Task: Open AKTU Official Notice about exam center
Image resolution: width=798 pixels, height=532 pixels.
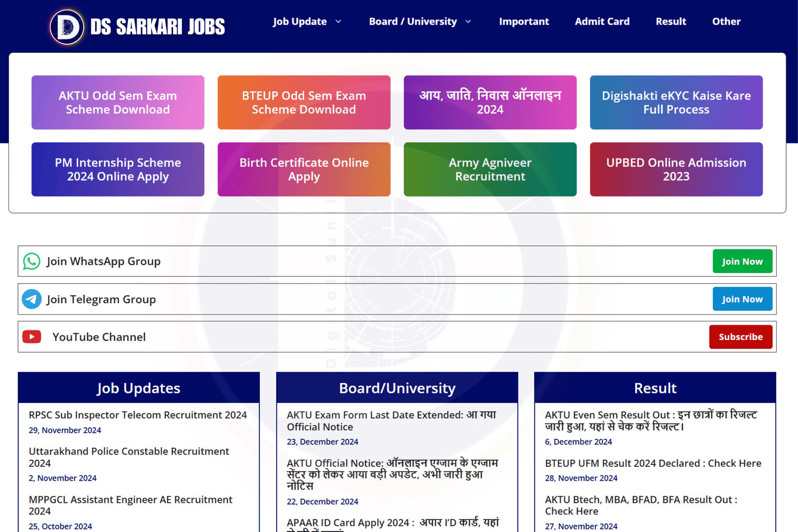Action: pos(393,475)
